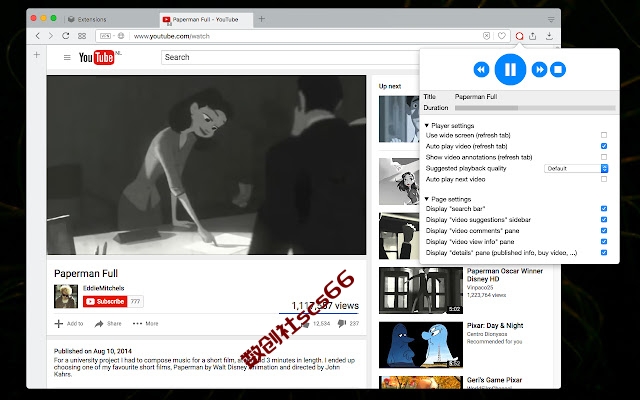Reload the page with the refresh icon
The height and width of the screenshot is (400, 640).
[x=66, y=36]
